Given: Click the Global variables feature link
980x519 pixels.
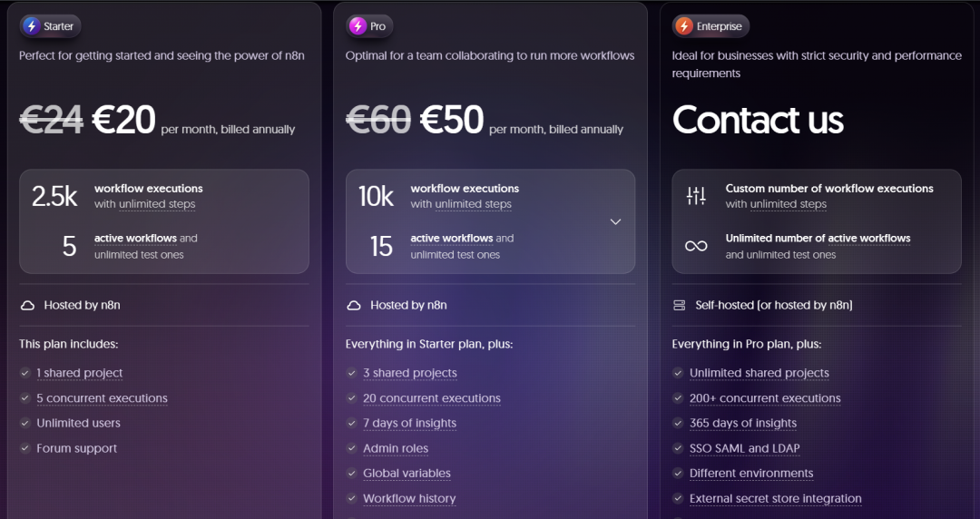Looking at the screenshot, I should coord(407,474).
